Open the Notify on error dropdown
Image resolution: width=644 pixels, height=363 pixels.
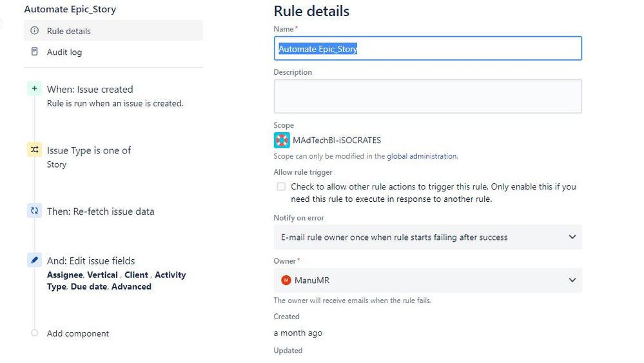click(427, 237)
